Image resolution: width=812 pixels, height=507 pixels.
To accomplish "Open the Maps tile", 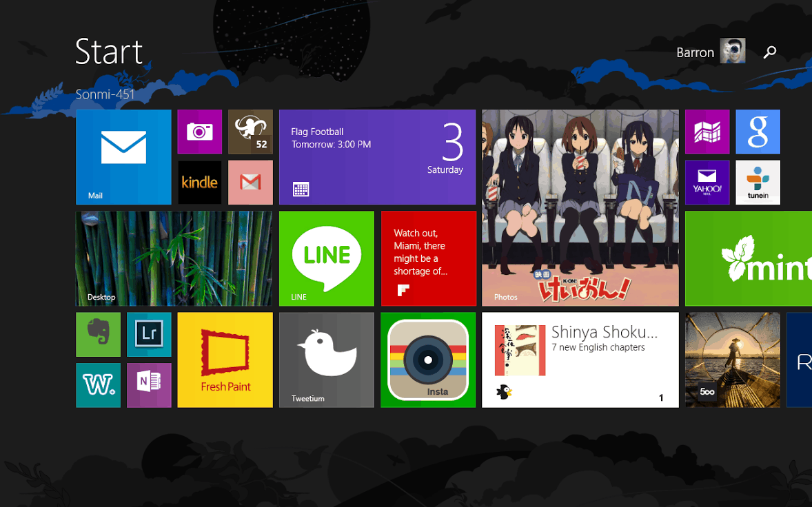I will coord(707,132).
